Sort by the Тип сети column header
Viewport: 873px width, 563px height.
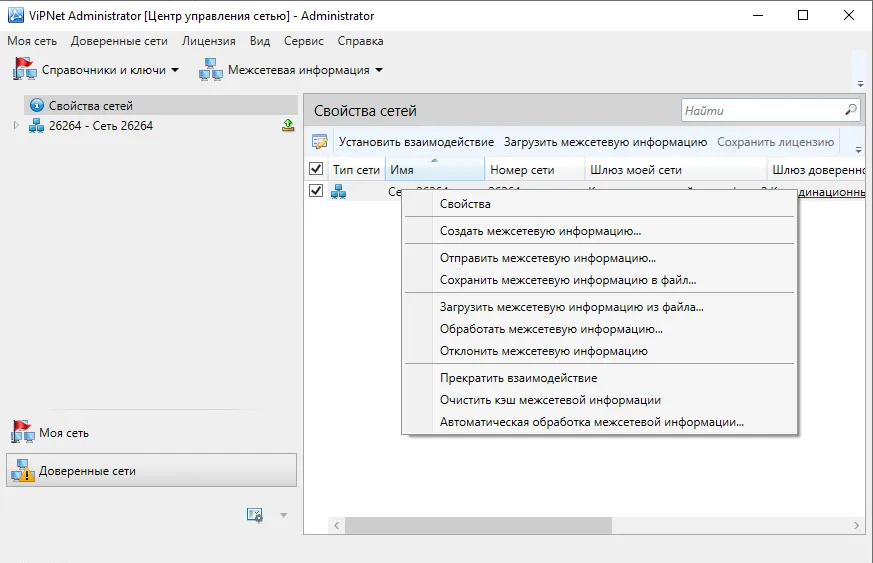tap(356, 169)
